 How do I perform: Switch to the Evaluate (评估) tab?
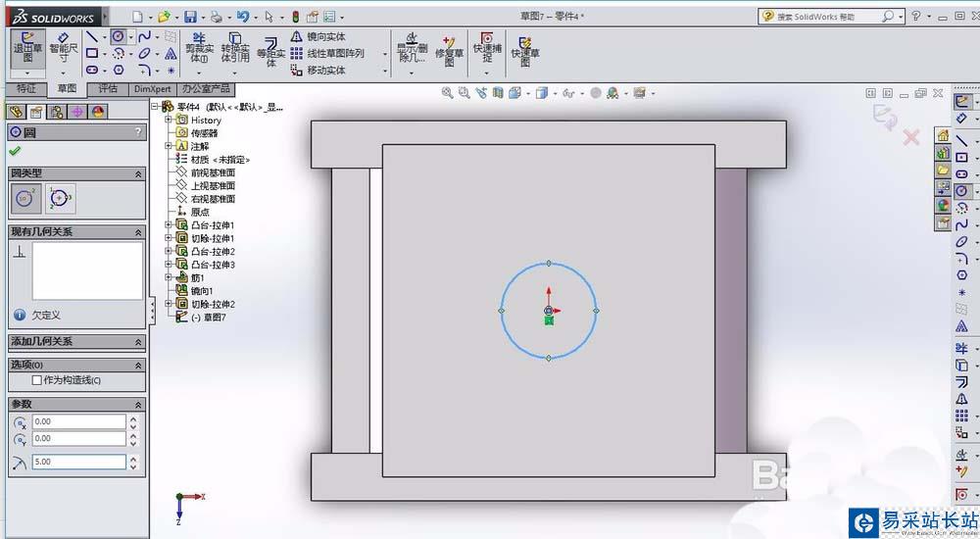click(x=108, y=89)
